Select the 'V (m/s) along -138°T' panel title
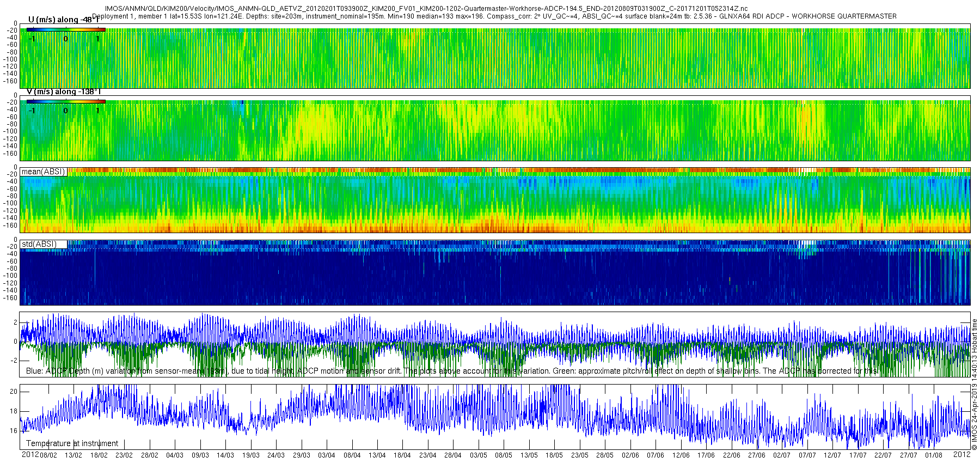The height and width of the screenshot is (463, 980). [64, 92]
